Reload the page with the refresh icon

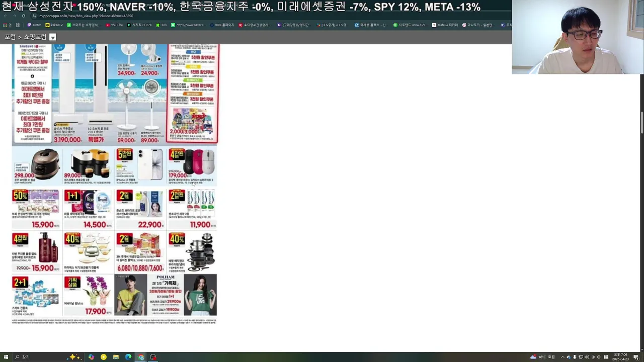click(23, 16)
